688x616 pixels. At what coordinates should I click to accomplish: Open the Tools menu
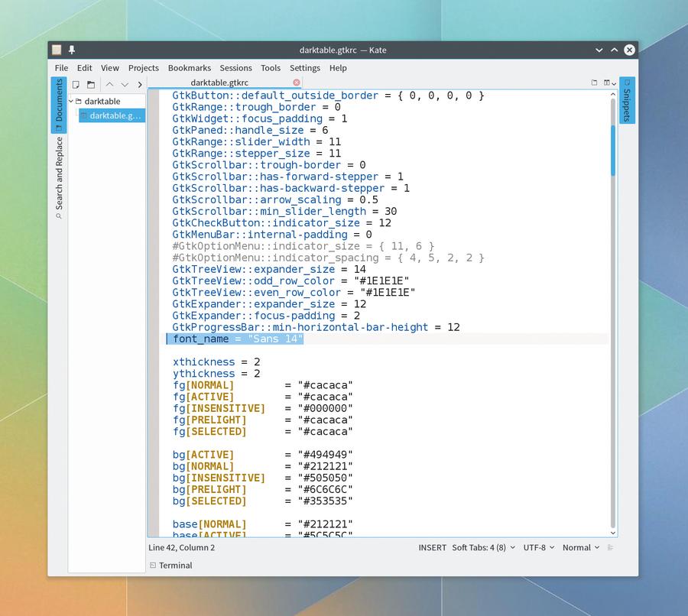tap(271, 68)
